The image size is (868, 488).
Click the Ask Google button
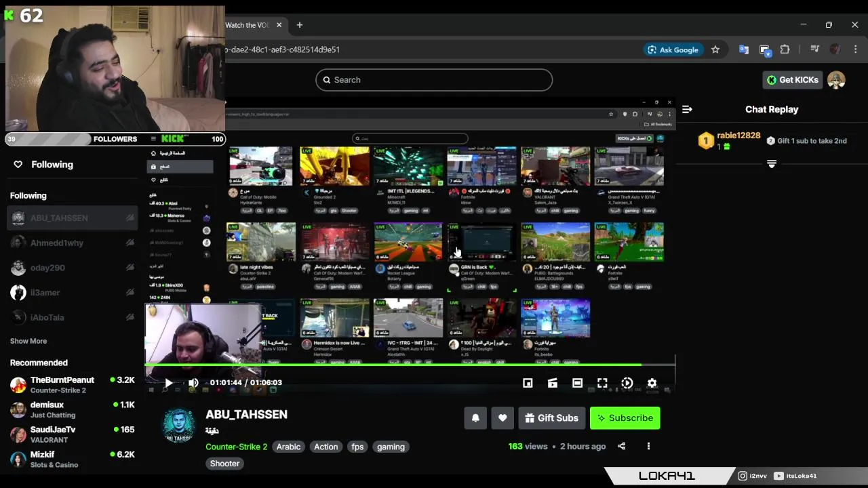click(673, 49)
